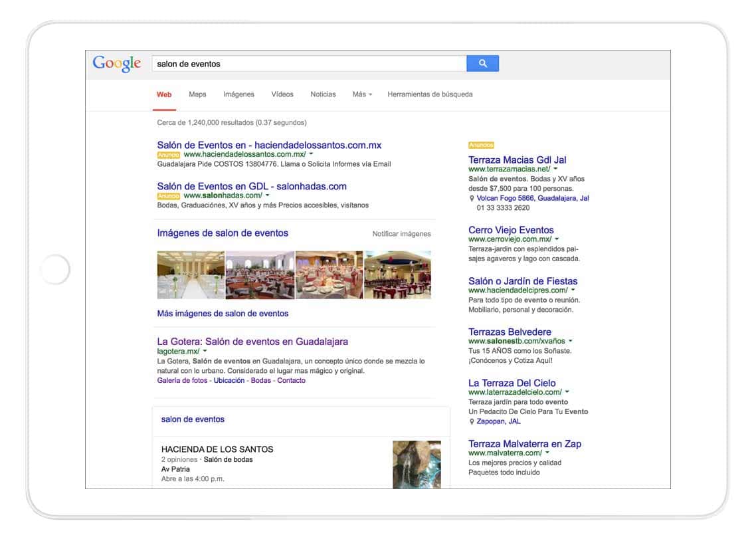Expand arrow next to haciendadelcipres.com URL

(573, 290)
